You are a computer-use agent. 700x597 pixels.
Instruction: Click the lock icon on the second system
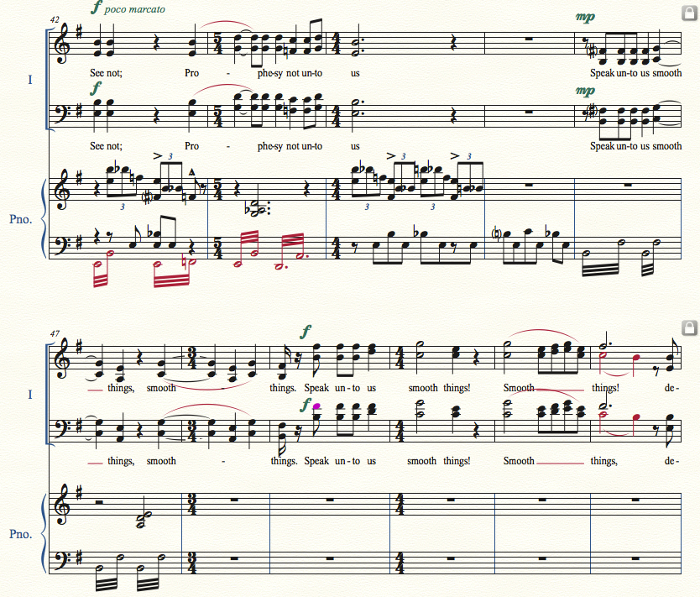click(x=689, y=327)
